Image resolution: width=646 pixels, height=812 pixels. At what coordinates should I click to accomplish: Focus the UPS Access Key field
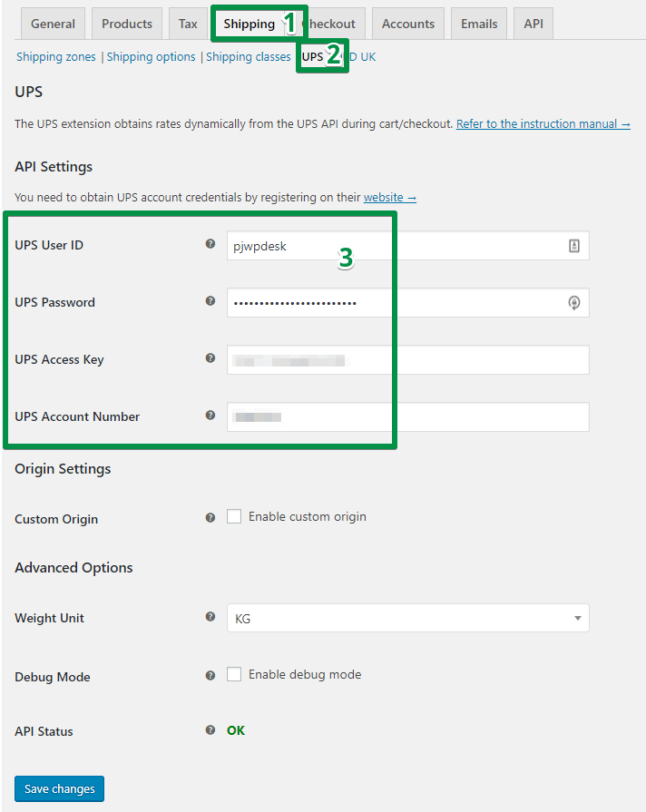(407, 359)
